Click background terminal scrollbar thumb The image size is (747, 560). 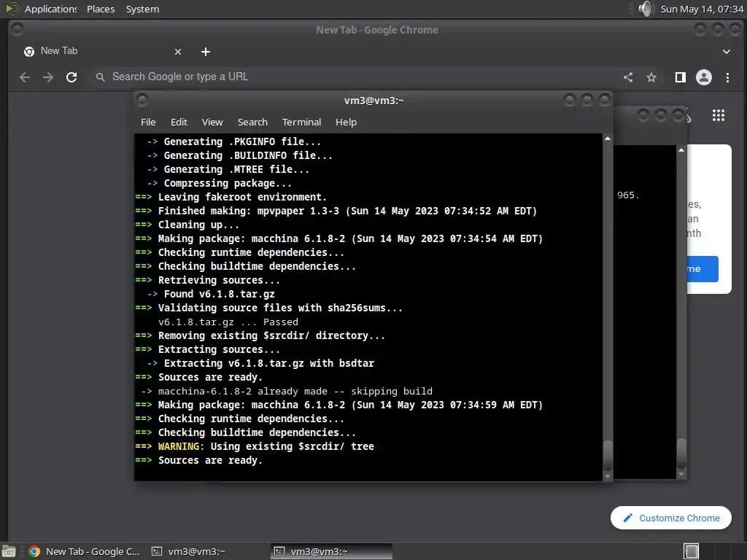tap(681, 454)
